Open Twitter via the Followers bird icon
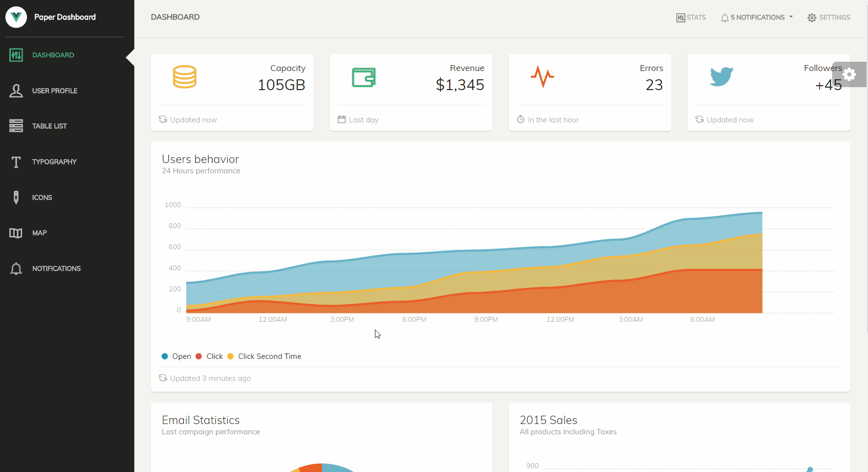 click(x=721, y=76)
